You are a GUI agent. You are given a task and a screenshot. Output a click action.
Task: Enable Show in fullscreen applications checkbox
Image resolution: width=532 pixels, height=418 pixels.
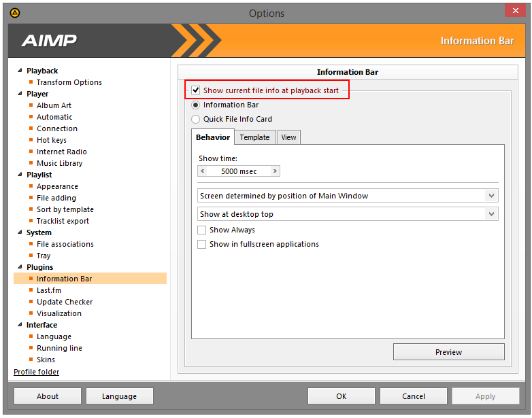pyautogui.click(x=202, y=245)
